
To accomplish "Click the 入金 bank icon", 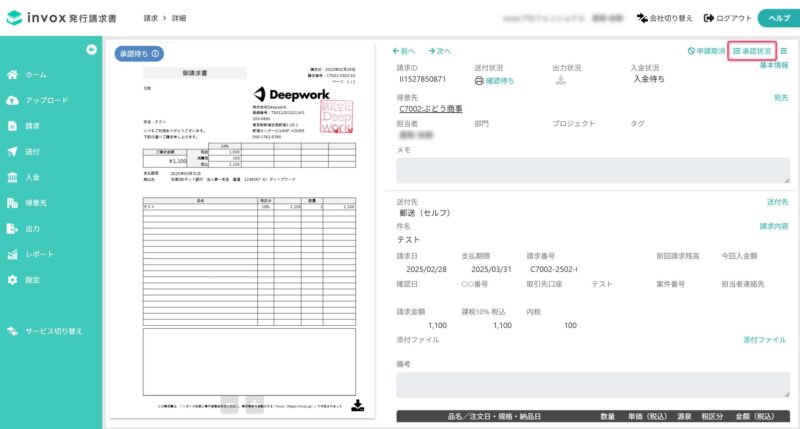I will 12,177.
